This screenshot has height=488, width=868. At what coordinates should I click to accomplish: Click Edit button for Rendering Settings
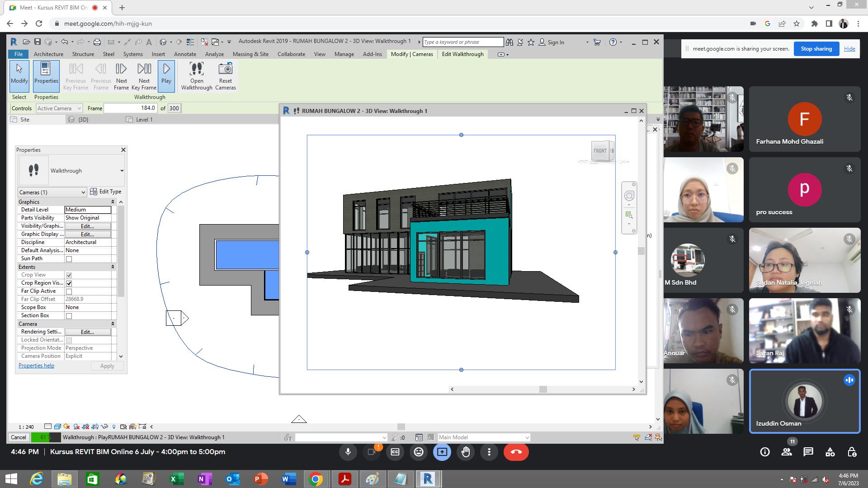point(87,332)
